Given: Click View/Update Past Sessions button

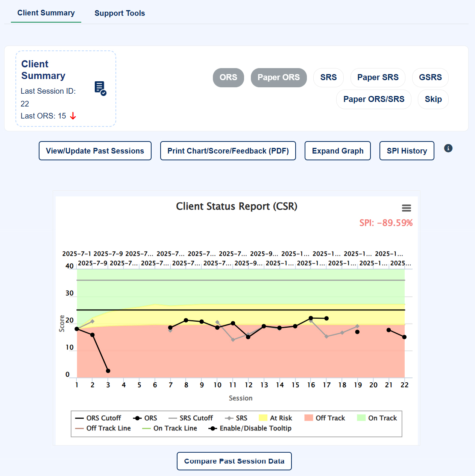Looking at the screenshot, I should [95, 151].
